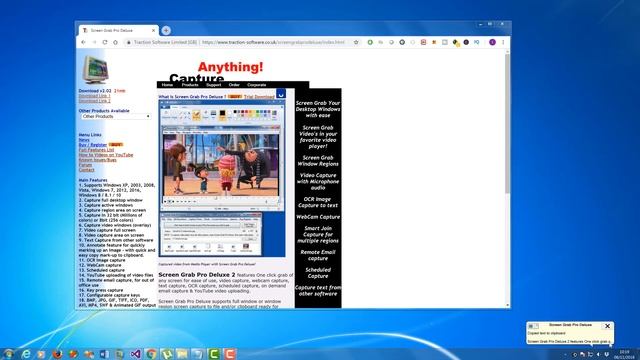Viewport: 640px width, 360px height.
Task: Click the Trial Download link
Action: (259, 97)
